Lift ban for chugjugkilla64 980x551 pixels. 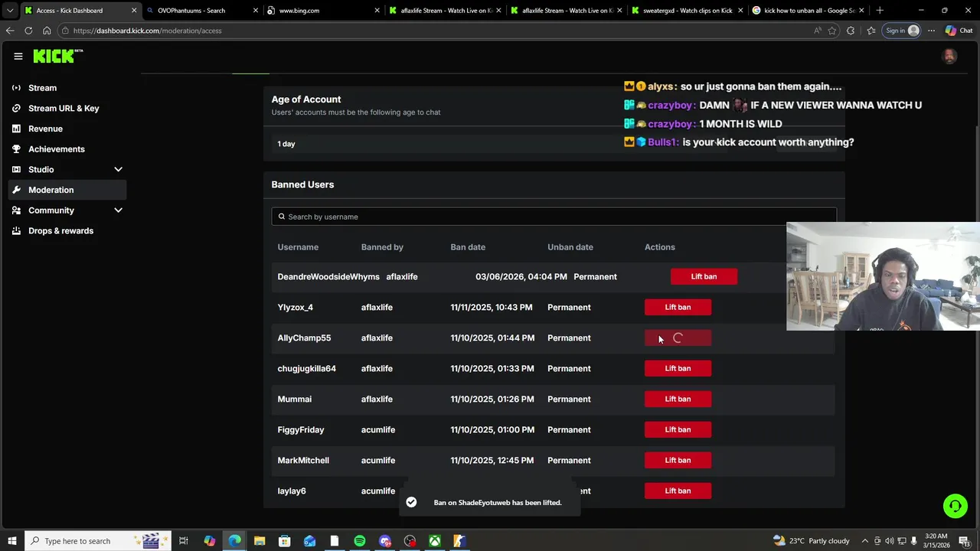(x=678, y=368)
